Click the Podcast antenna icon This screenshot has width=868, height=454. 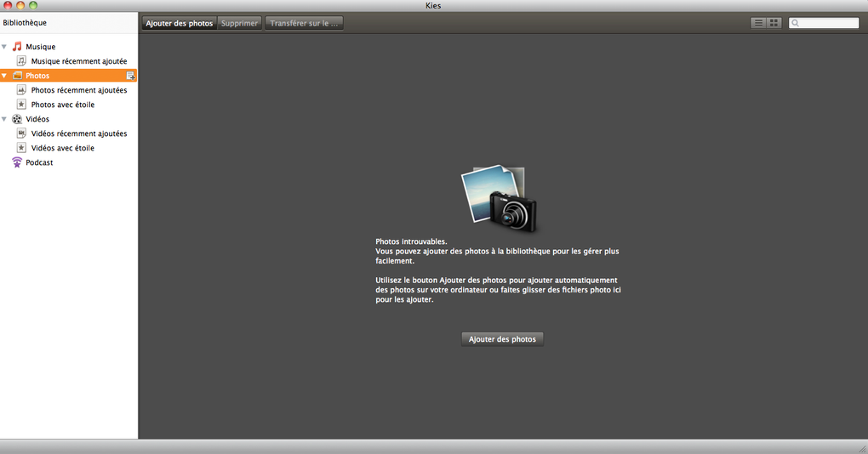click(x=17, y=162)
